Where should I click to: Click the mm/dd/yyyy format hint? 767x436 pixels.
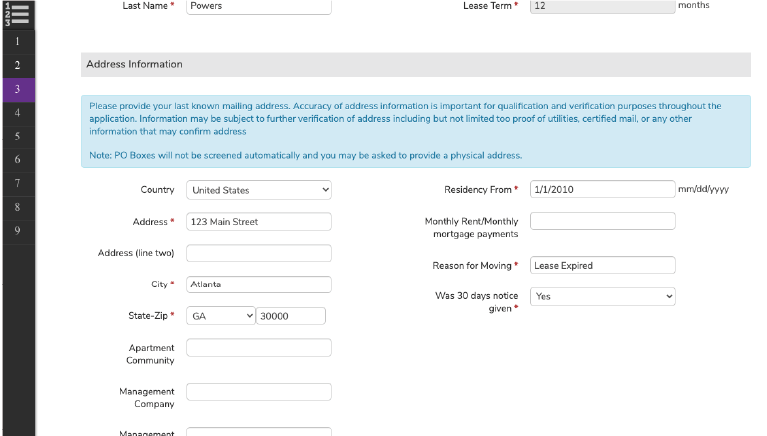pyautogui.click(x=703, y=189)
